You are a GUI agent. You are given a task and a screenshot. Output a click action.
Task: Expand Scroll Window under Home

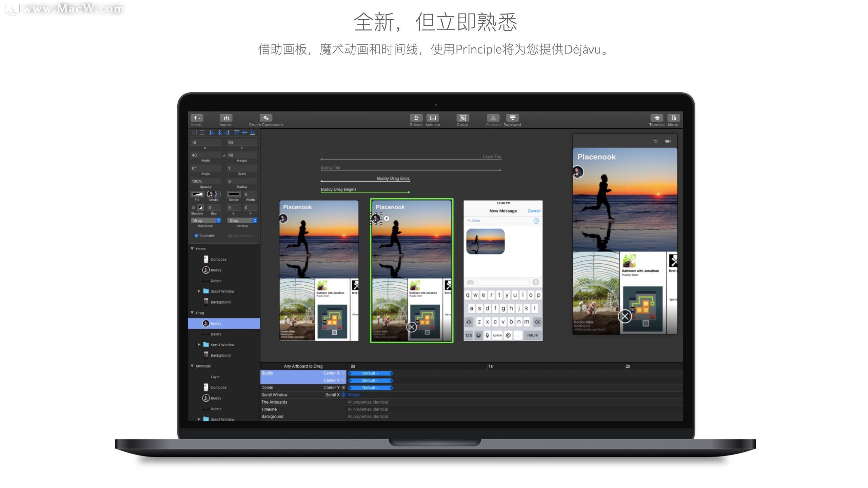click(199, 291)
